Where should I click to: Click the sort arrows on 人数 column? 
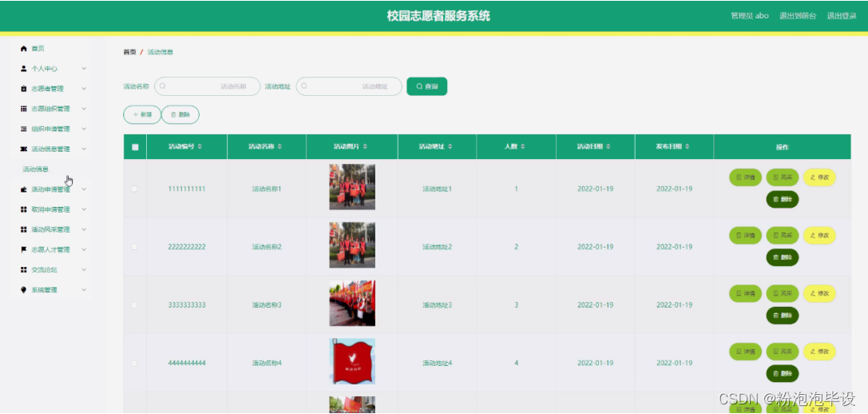pyautogui.click(x=523, y=147)
